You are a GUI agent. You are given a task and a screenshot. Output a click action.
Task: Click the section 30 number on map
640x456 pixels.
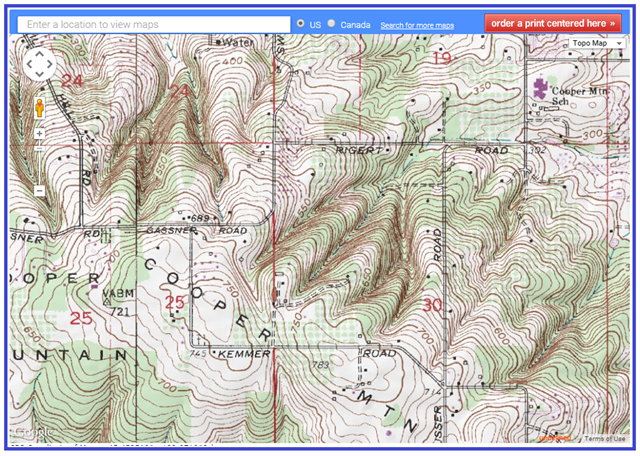tap(433, 305)
